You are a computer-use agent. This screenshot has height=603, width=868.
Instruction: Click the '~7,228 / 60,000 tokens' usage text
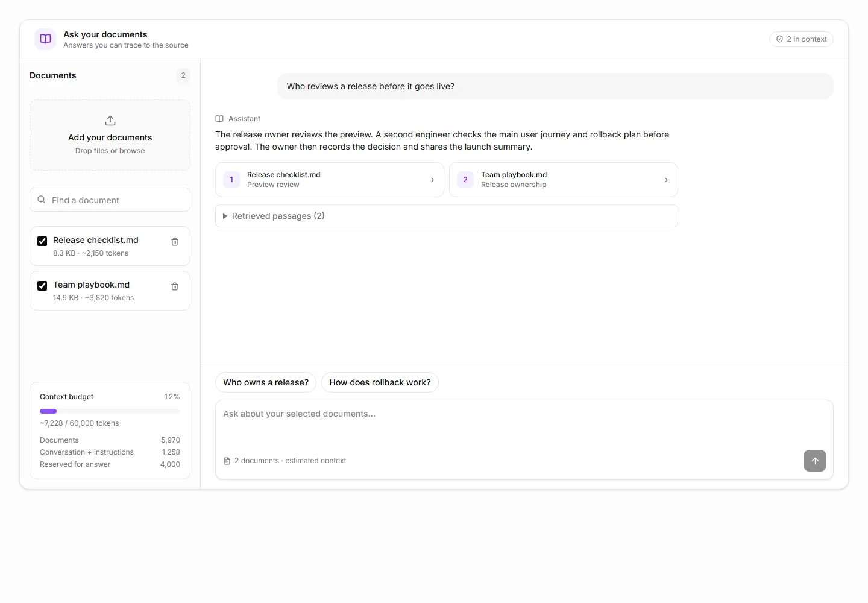pos(80,423)
